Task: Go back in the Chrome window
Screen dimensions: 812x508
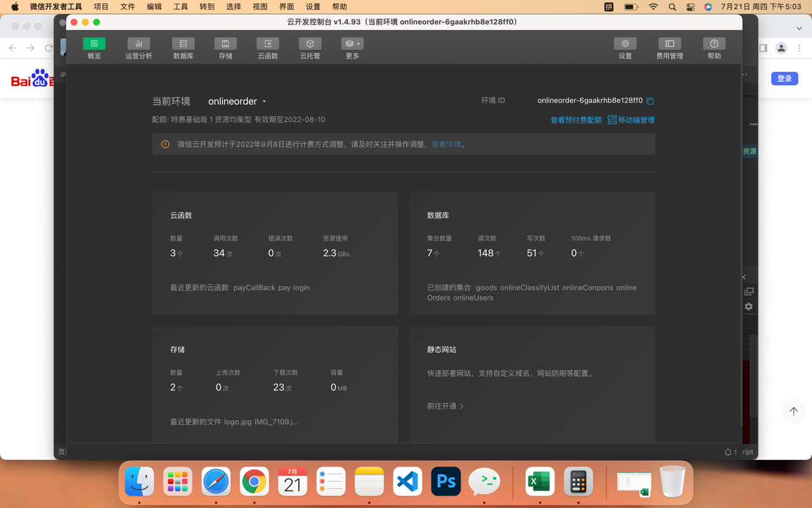Action: (13, 48)
